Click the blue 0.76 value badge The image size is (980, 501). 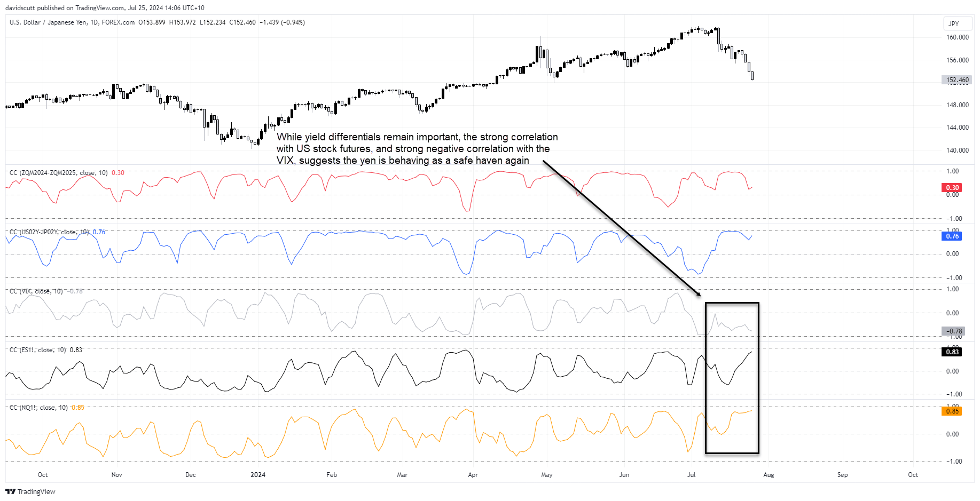coord(952,236)
